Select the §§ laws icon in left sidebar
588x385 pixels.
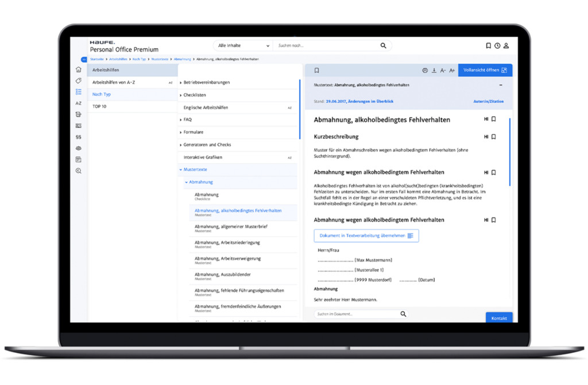(x=79, y=137)
